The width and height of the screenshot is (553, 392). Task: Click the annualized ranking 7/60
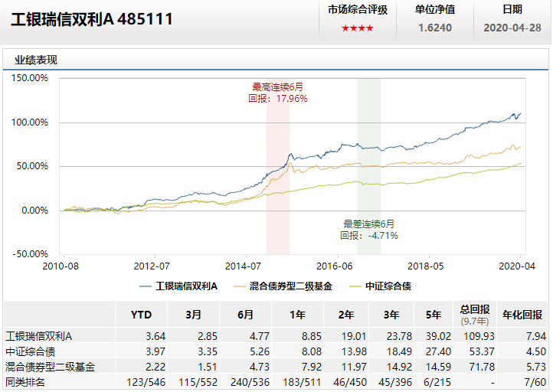[x=535, y=383]
